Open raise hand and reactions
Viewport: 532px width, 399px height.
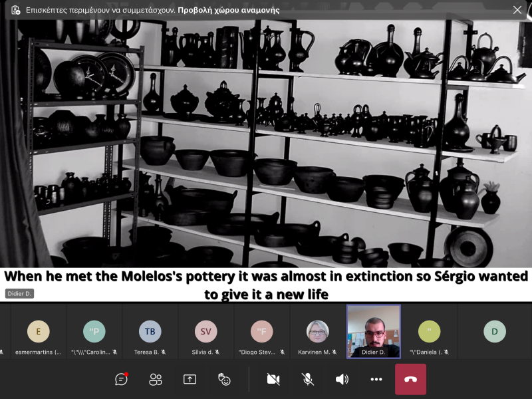[x=225, y=379]
